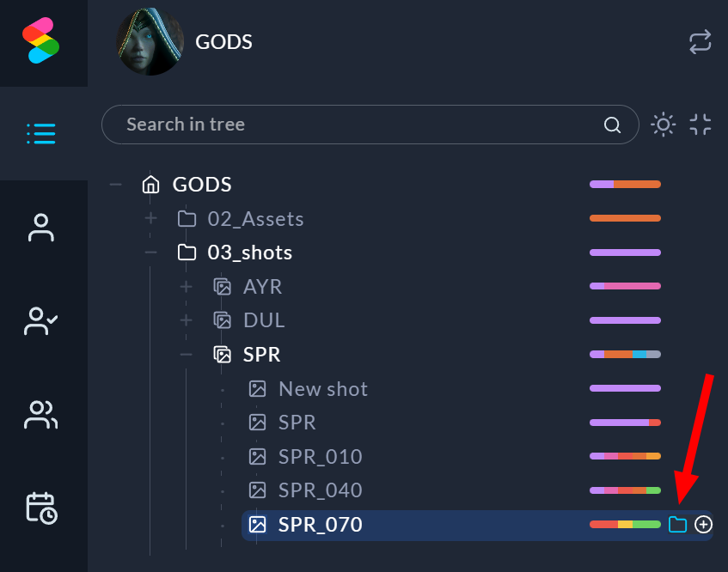This screenshot has height=572, width=728.
Task: Click the switch project arrows icon
Action: [700, 41]
